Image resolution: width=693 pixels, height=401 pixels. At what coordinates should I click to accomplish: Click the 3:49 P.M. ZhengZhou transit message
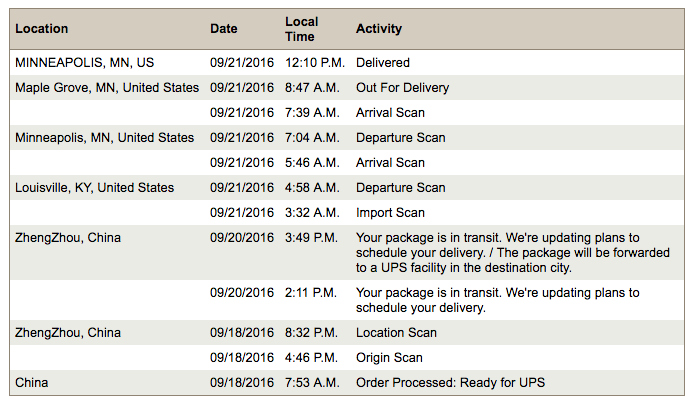(513, 252)
